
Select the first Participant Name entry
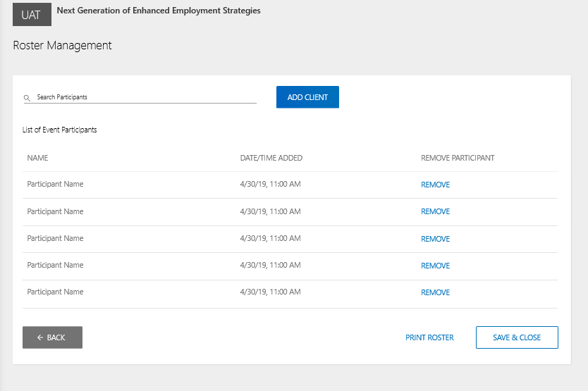55,184
